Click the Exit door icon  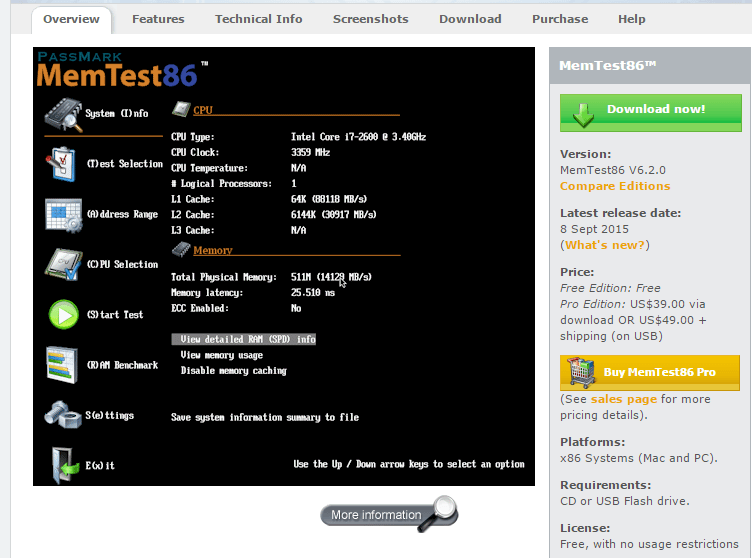(x=65, y=464)
